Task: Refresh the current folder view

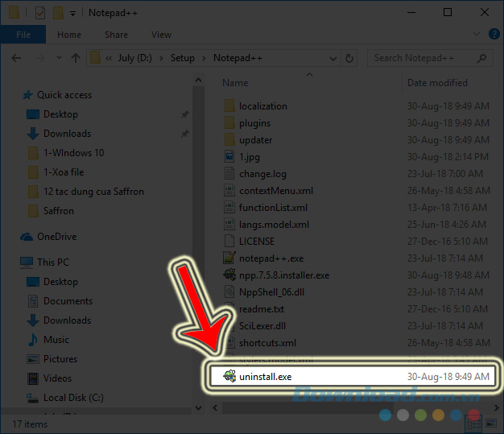Action: click(x=349, y=58)
